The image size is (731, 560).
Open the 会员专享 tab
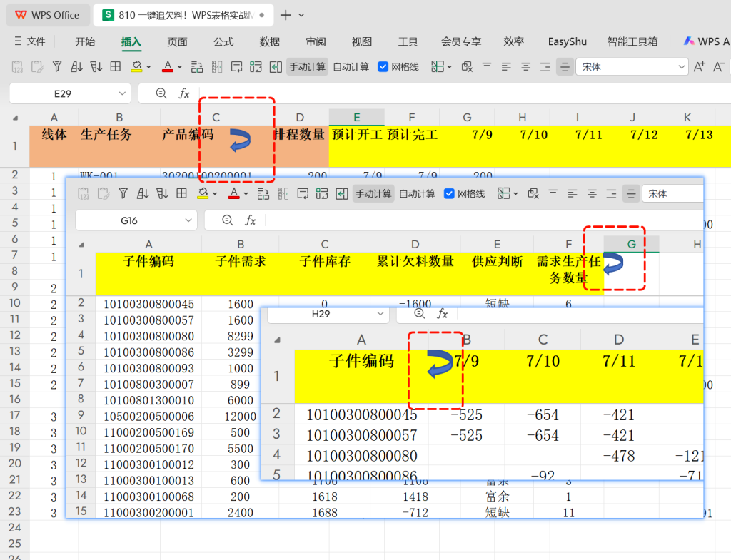tap(460, 41)
